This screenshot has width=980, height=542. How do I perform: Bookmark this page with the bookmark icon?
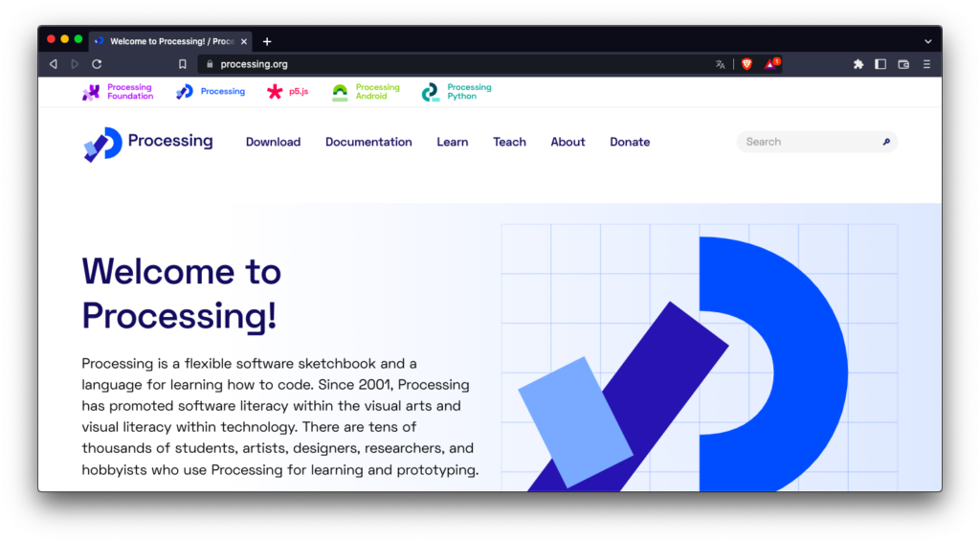(x=183, y=64)
